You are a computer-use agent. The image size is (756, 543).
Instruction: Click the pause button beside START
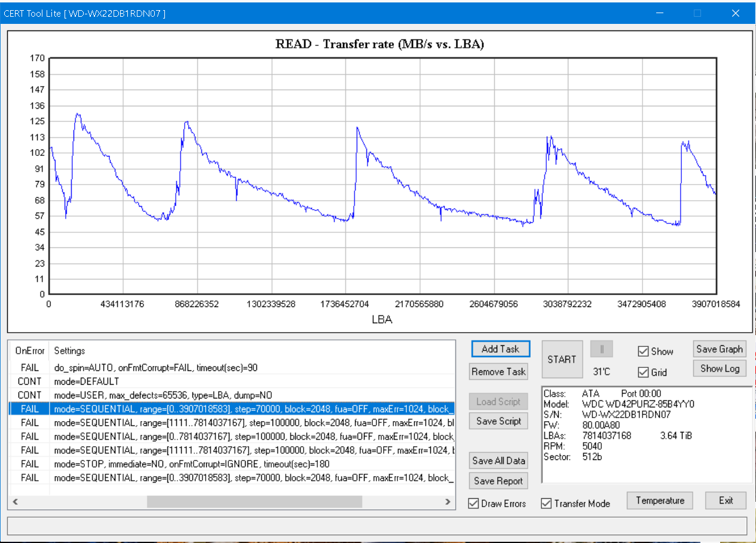pyautogui.click(x=601, y=349)
